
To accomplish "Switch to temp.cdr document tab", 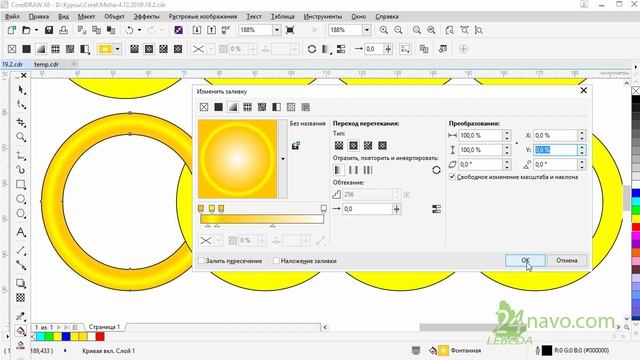I will (x=47, y=64).
